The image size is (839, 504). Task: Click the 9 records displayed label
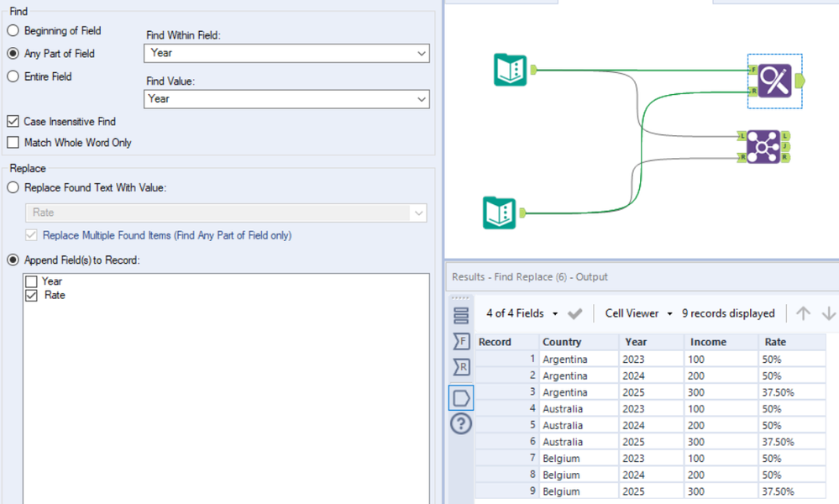point(728,313)
